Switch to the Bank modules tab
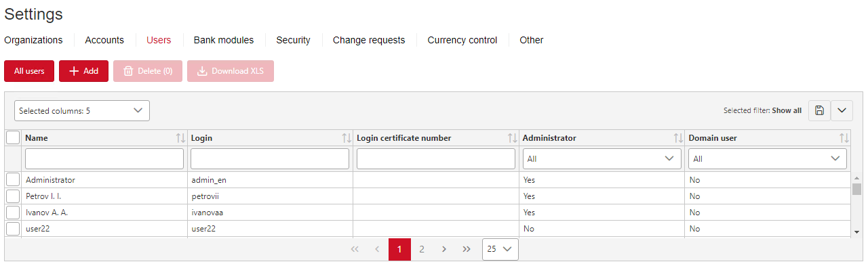 [224, 40]
